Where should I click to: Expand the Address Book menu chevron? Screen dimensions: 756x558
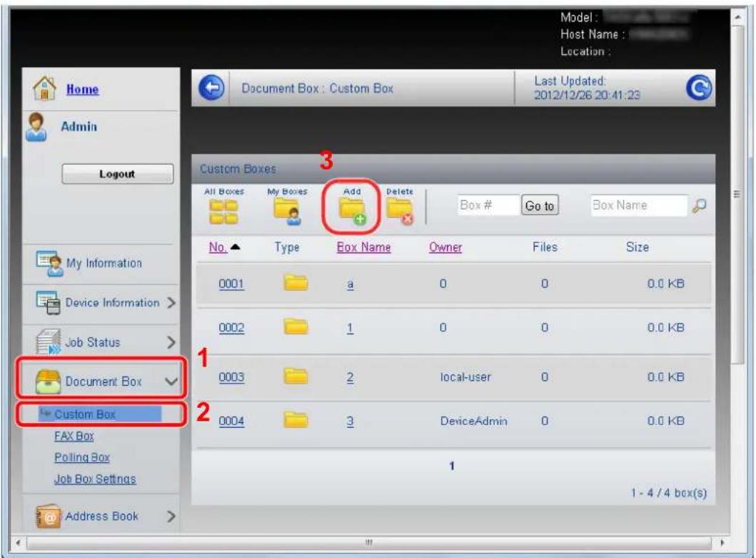pyautogui.click(x=171, y=517)
